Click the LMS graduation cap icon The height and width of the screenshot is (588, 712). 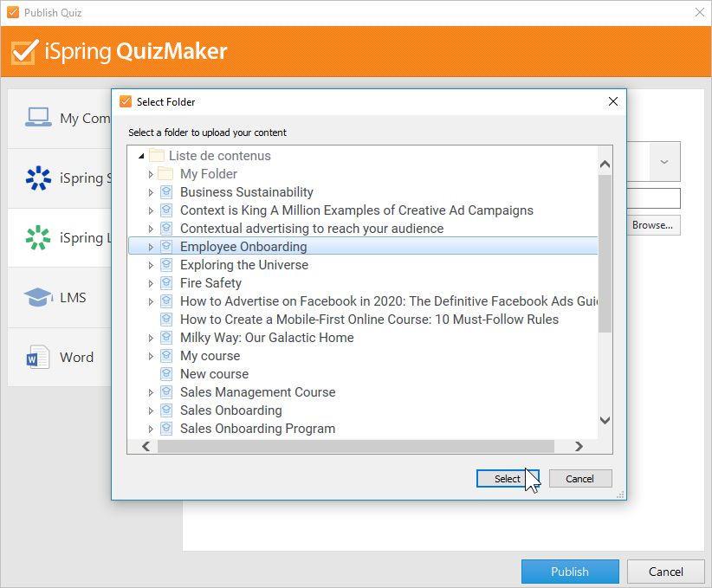point(38,297)
